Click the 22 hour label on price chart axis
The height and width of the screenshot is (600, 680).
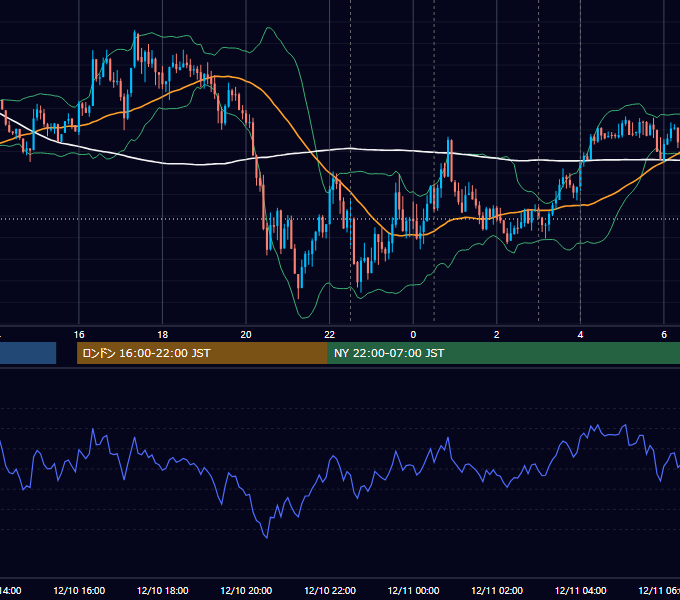point(330,335)
